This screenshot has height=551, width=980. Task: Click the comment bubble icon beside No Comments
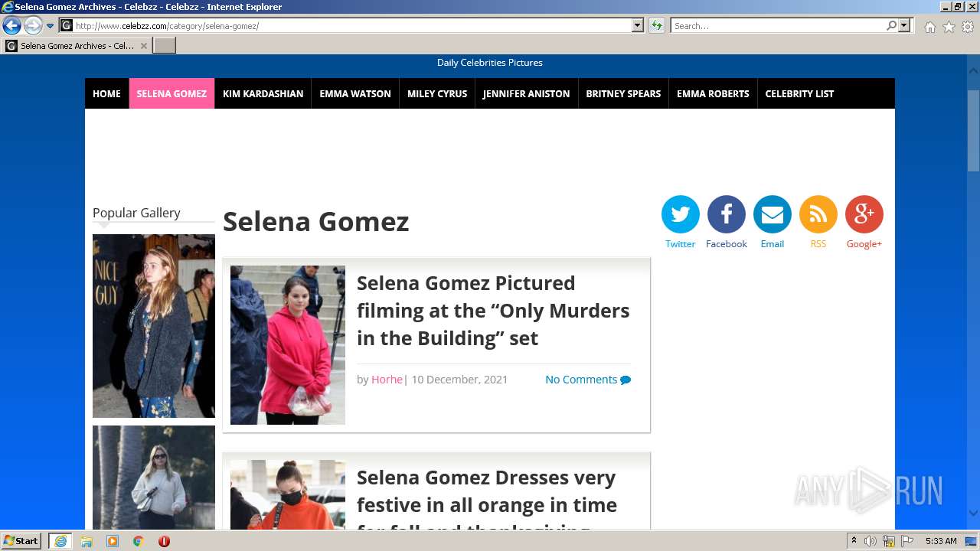click(626, 380)
